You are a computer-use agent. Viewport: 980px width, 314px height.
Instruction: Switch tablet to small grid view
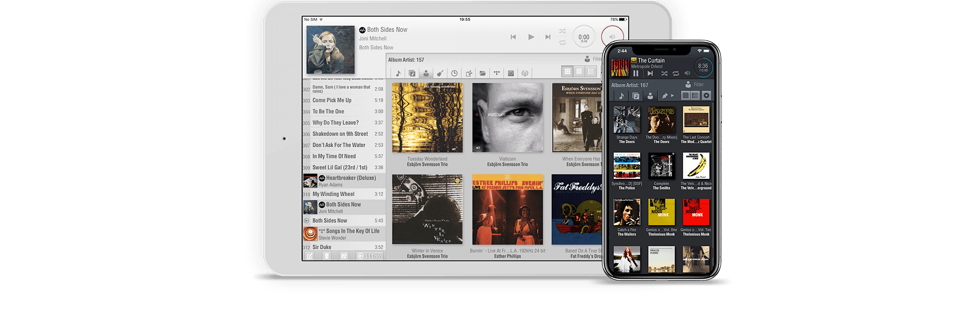[567, 71]
